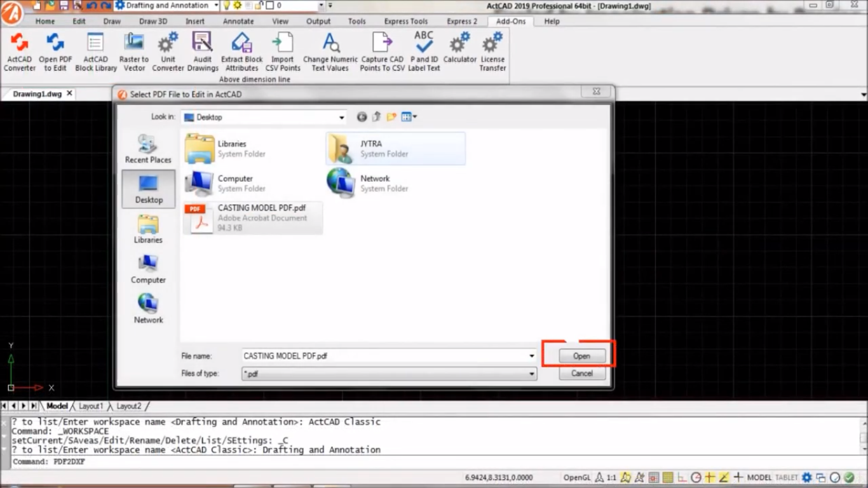868x488 pixels.
Task: Create new folder in file dialog
Action: [391, 117]
